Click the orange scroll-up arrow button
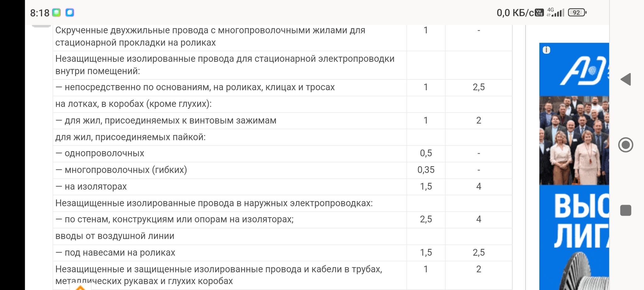 (x=80, y=287)
